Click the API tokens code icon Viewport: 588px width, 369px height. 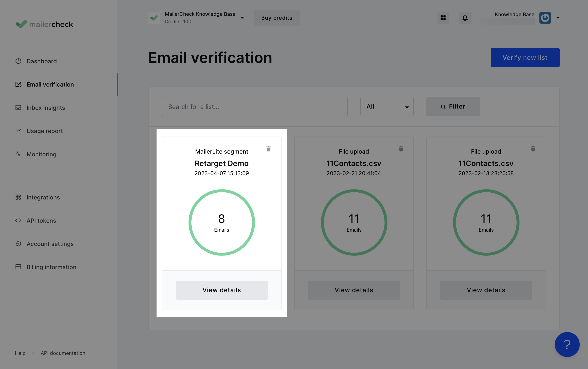point(18,220)
